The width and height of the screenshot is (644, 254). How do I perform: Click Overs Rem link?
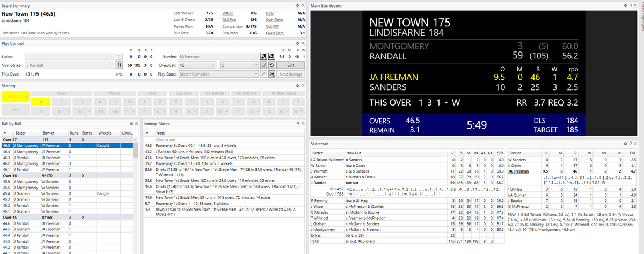pyautogui.click(x=276, y=32)
